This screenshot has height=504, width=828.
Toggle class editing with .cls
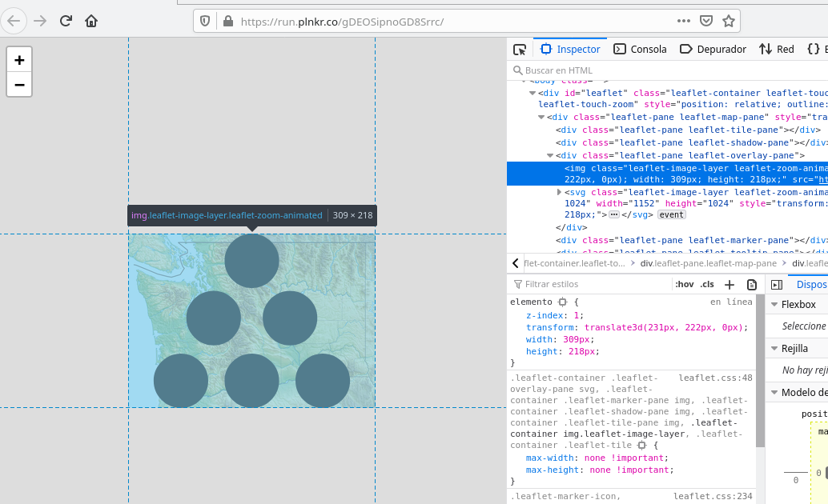[x=706, y=284]
